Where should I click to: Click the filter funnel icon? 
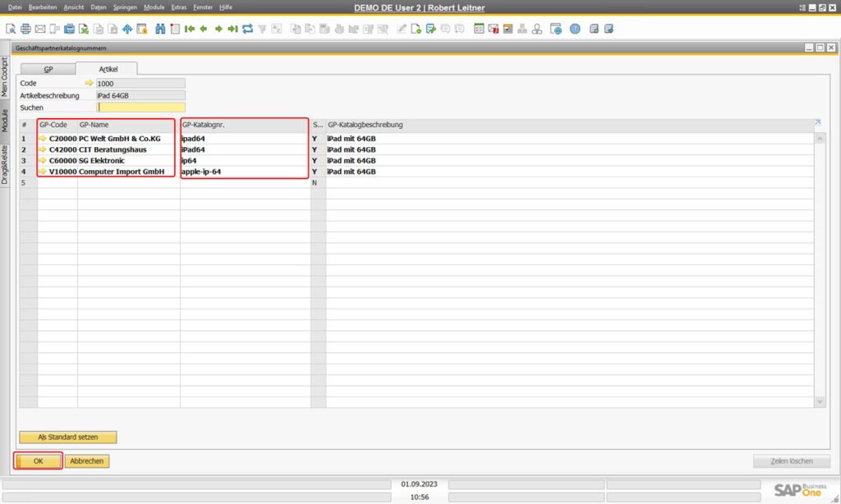(262, 29)
